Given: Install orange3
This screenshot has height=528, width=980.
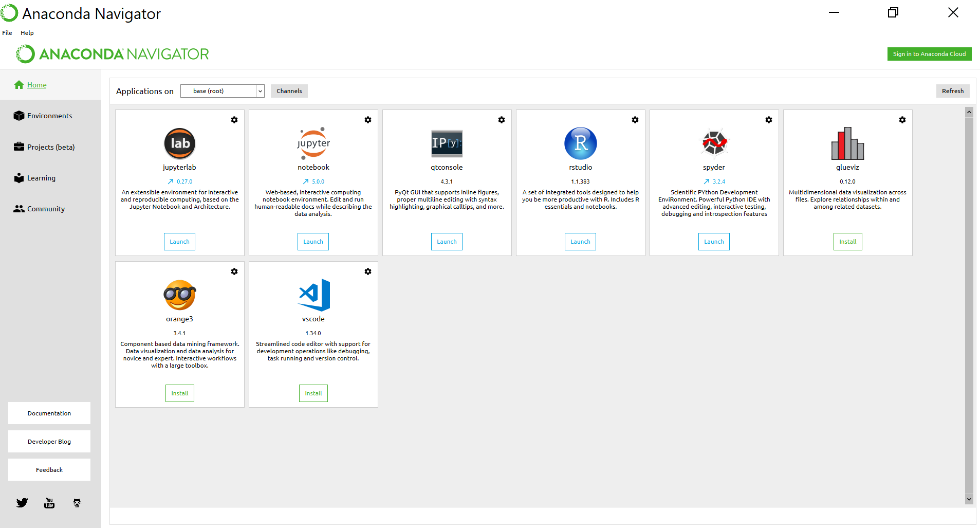Looking at the screenshot, I should (180, 393).
